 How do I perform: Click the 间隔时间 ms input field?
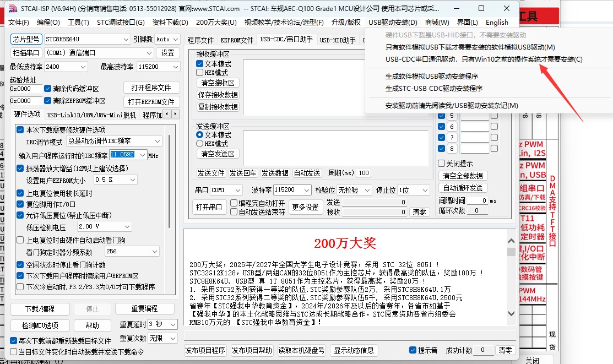(478, 200)
